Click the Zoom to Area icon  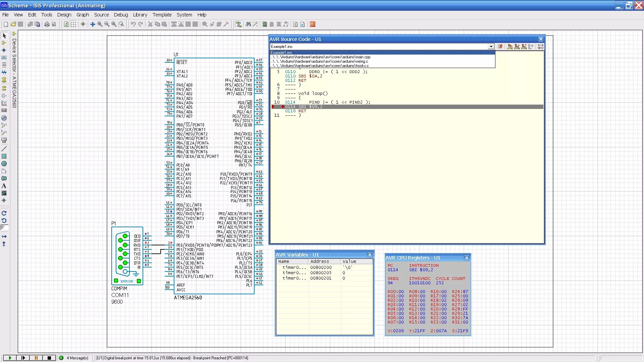pos(121,24)
